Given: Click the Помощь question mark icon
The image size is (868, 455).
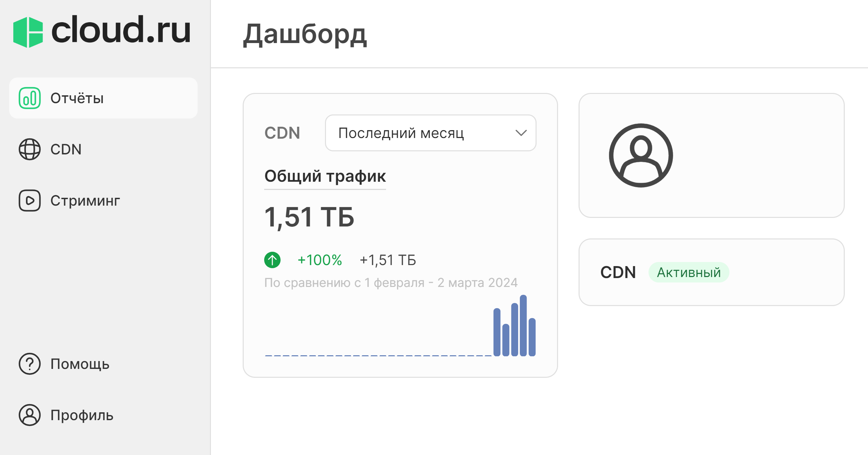Looking at the screenshot, I should 30,364.
